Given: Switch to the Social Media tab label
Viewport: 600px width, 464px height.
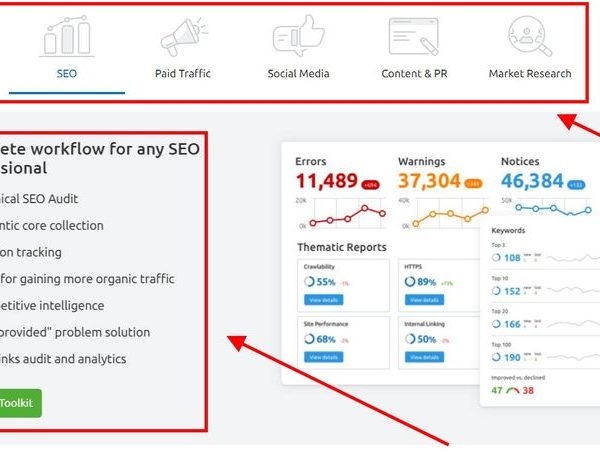Looking at the screenshot, I should point(298,73).
